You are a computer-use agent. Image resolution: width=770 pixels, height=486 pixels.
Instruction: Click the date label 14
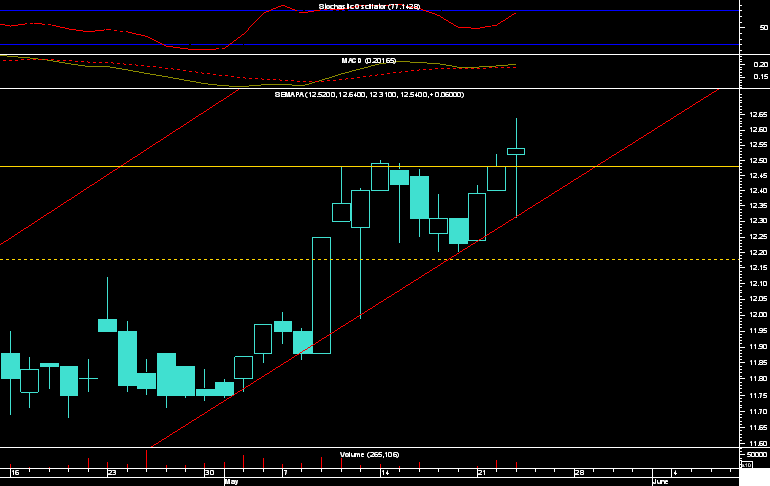coord(385,473)
